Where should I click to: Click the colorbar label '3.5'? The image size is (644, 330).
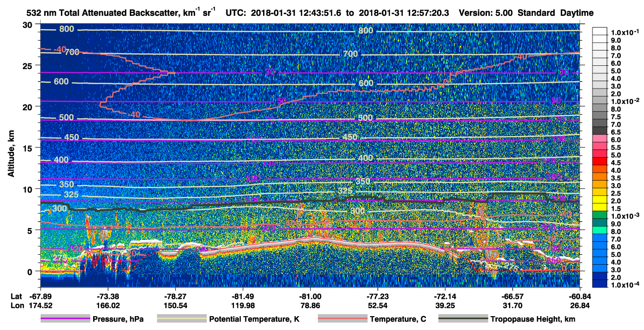pos(616,178)
